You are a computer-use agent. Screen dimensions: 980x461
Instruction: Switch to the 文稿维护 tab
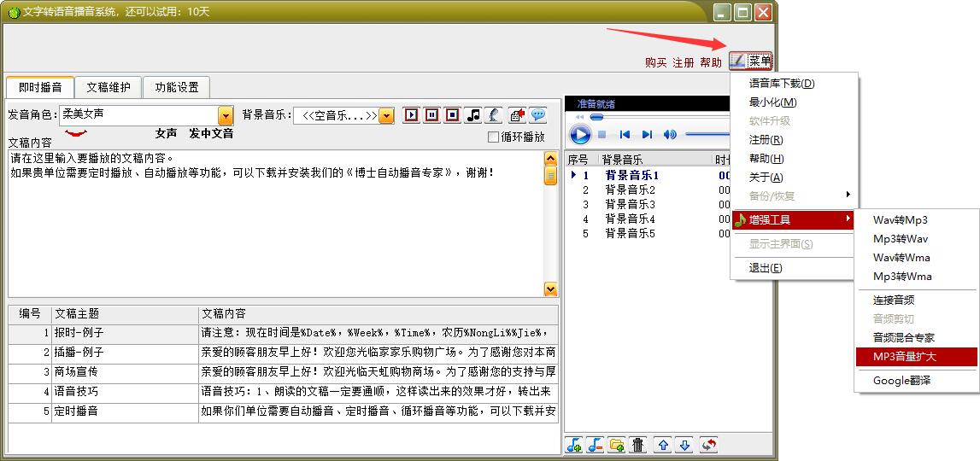click(x=109, y=87)
